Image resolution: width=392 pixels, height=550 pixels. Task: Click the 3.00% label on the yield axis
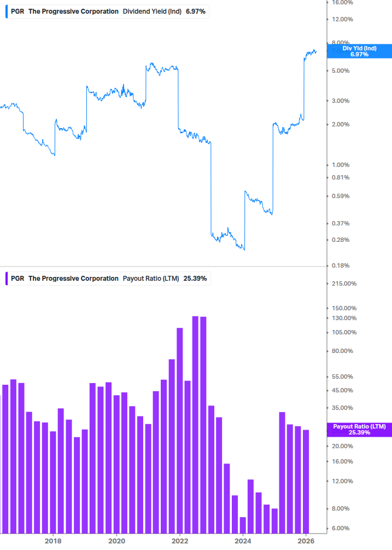341,101
